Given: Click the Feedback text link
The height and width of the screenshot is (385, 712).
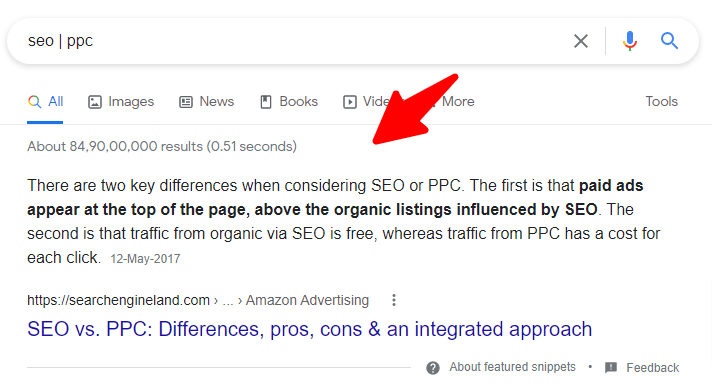Looking at the screenshot, I should tap(653, 368).
